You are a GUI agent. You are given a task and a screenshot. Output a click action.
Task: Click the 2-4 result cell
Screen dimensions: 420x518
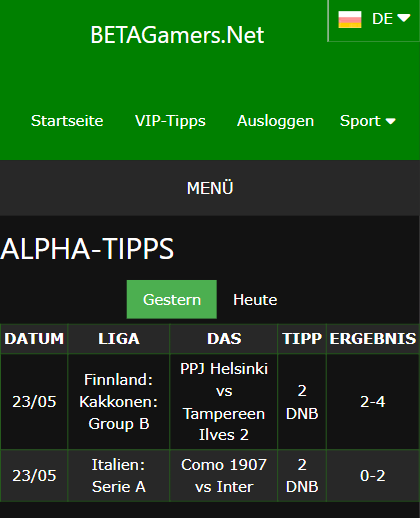pyautogui.click(x=373, y=402)
